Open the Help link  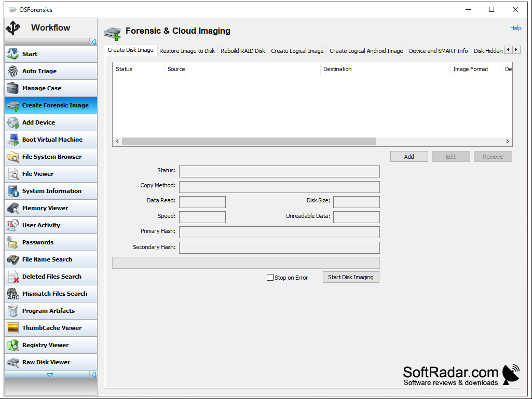[x=516, y=28]
